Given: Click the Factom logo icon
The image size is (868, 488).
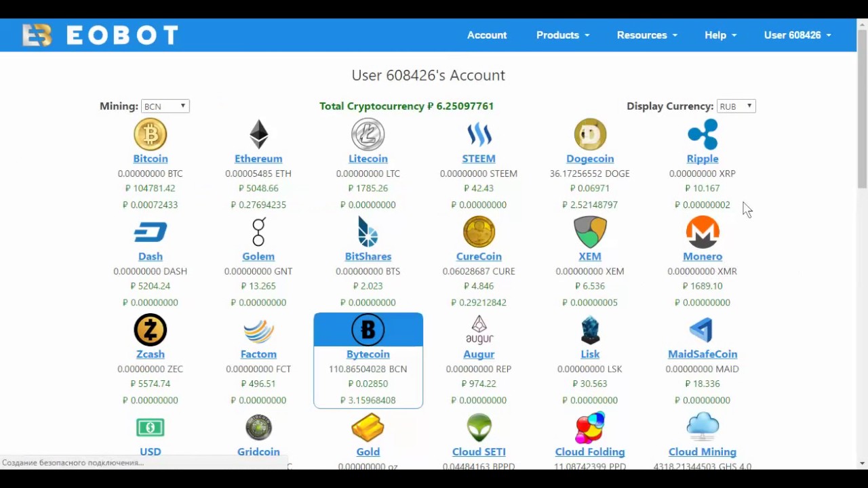Looking at the screenshot, I should [258, 330].
